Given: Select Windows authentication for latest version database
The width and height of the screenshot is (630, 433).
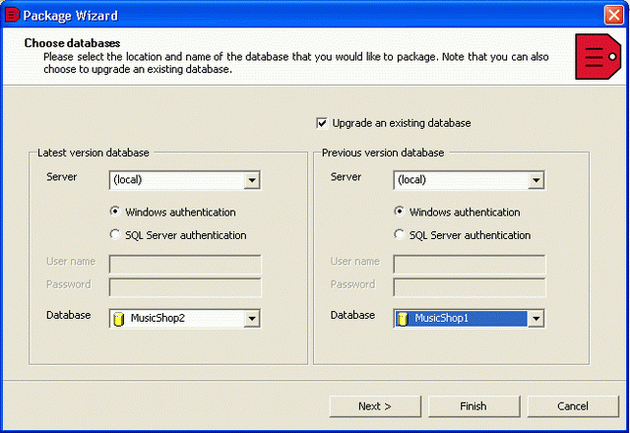Looking at the screenshot, I should (115, 211).
